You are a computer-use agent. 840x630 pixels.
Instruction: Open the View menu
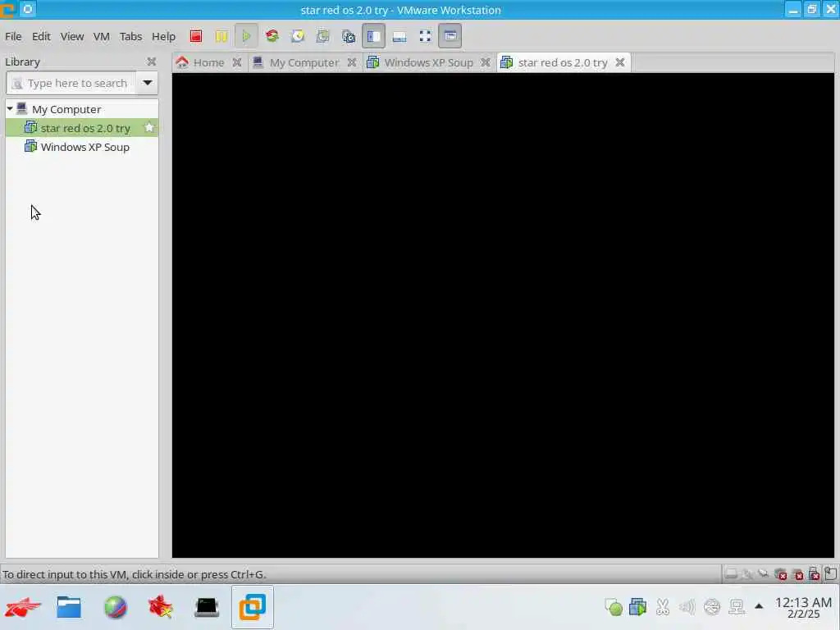[x=72, y=36]
